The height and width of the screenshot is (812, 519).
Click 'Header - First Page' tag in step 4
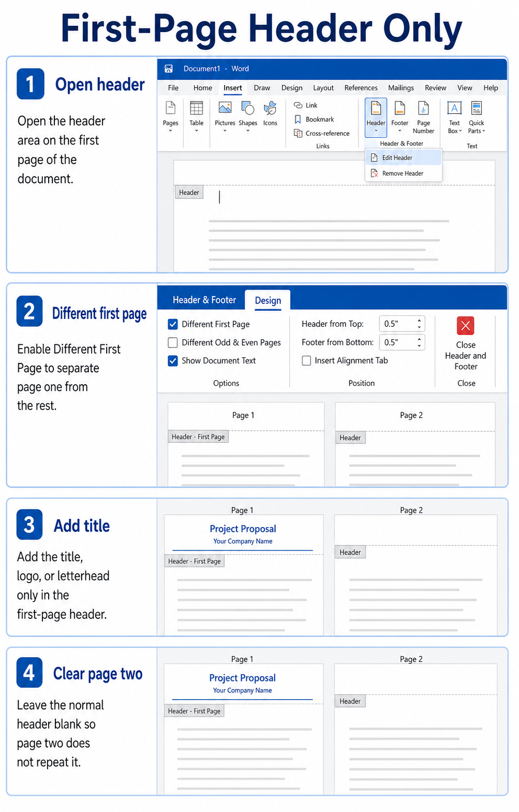194,712
